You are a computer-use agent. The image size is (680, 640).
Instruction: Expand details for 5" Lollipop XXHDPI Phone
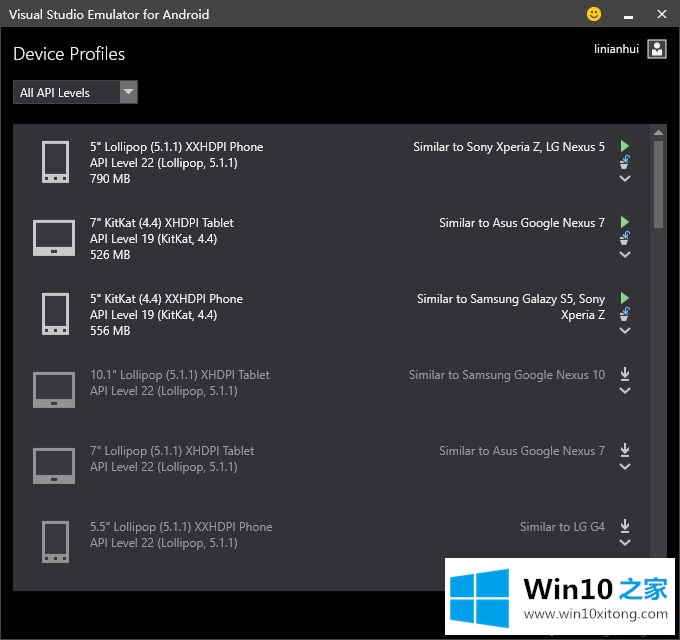click(624, 178)
